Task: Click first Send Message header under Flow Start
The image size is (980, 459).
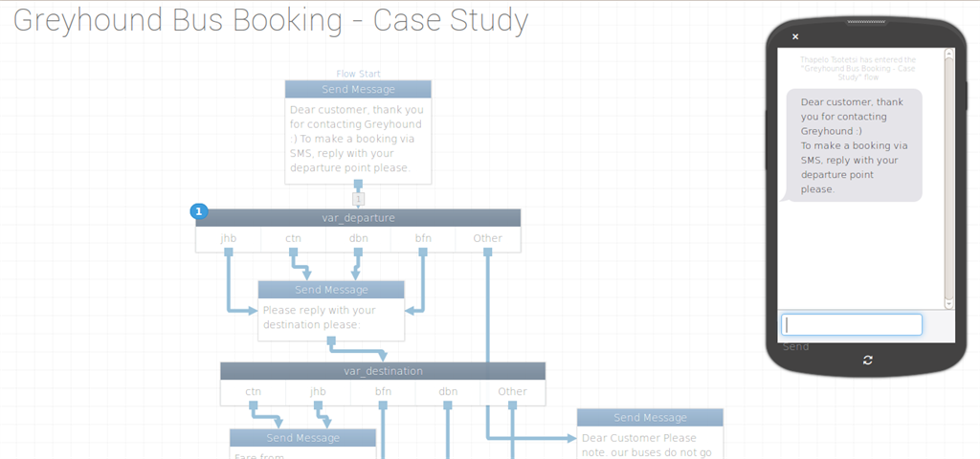Action: coord(358,89)
